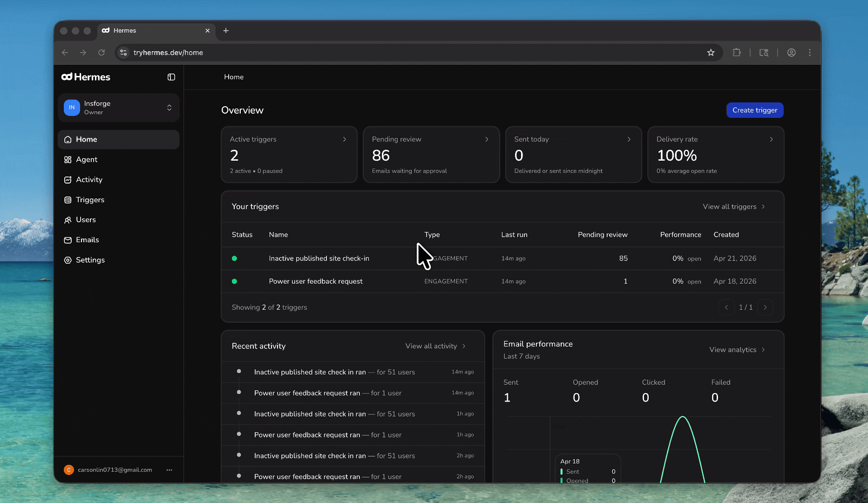Select Home in the sidebar

[87, 139]
